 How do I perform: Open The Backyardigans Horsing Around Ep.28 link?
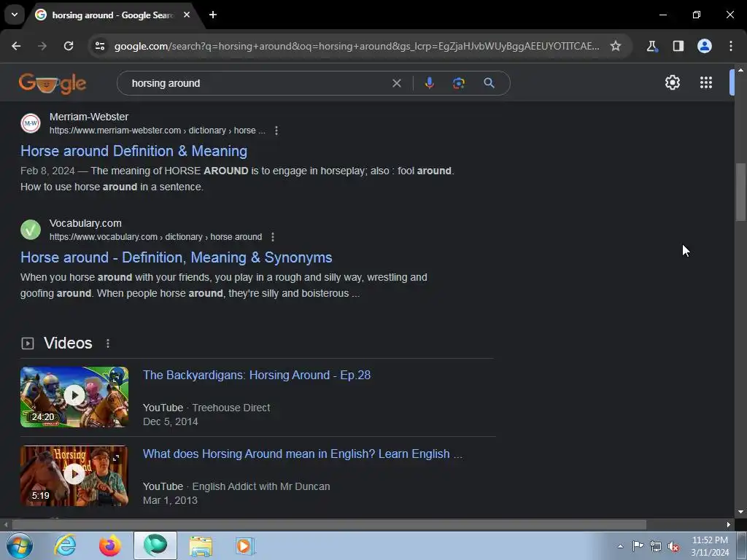pos(257,376)
